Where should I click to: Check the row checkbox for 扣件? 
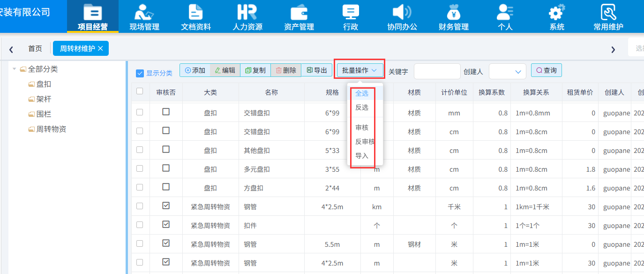tap(140, 225)
